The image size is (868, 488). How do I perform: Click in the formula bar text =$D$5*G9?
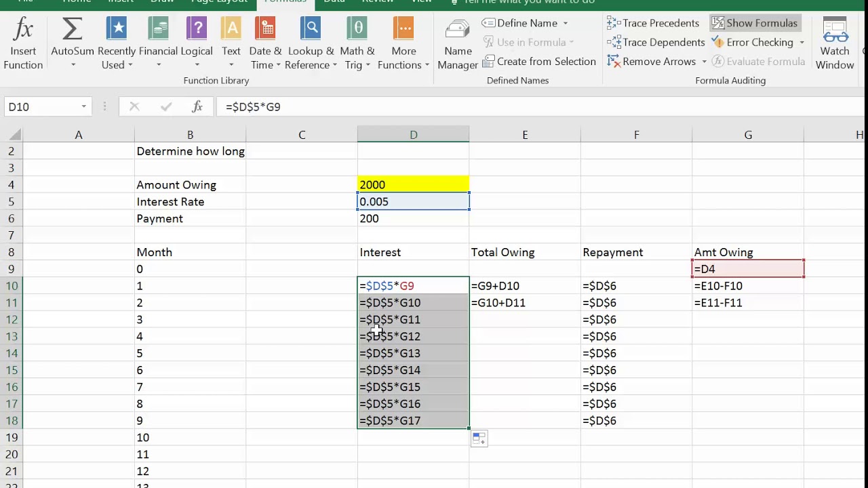[x=253, y=106]
